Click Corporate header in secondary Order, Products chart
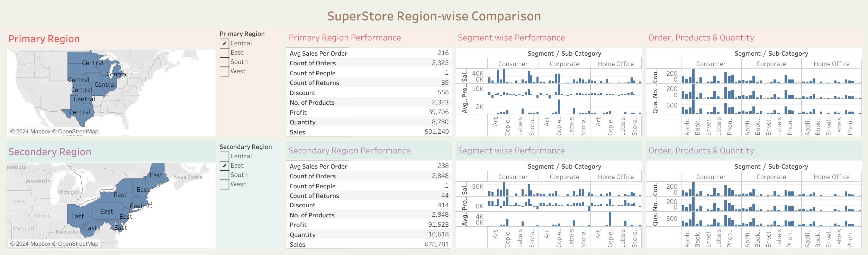868x255 pixels. point(771,177)
